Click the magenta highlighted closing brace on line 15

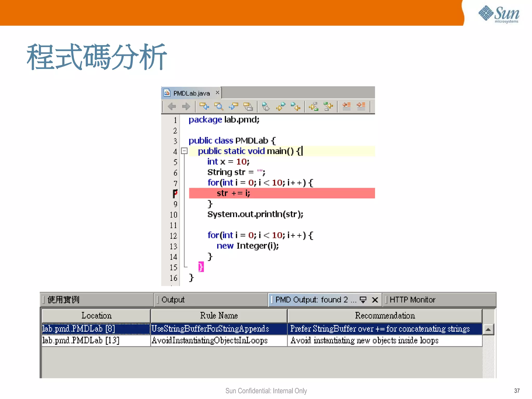click(x=201, y=267)
